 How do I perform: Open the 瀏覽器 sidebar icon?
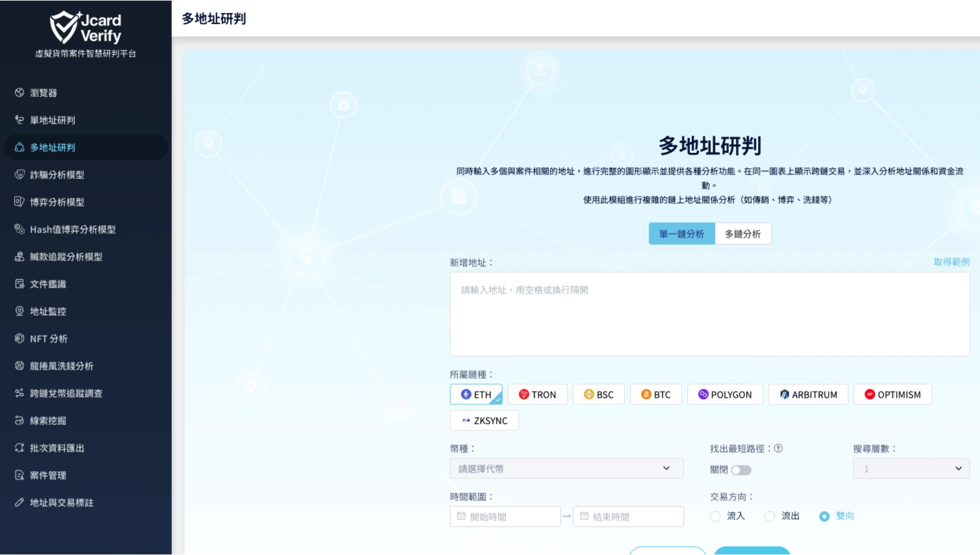click(x=19, y=93)
